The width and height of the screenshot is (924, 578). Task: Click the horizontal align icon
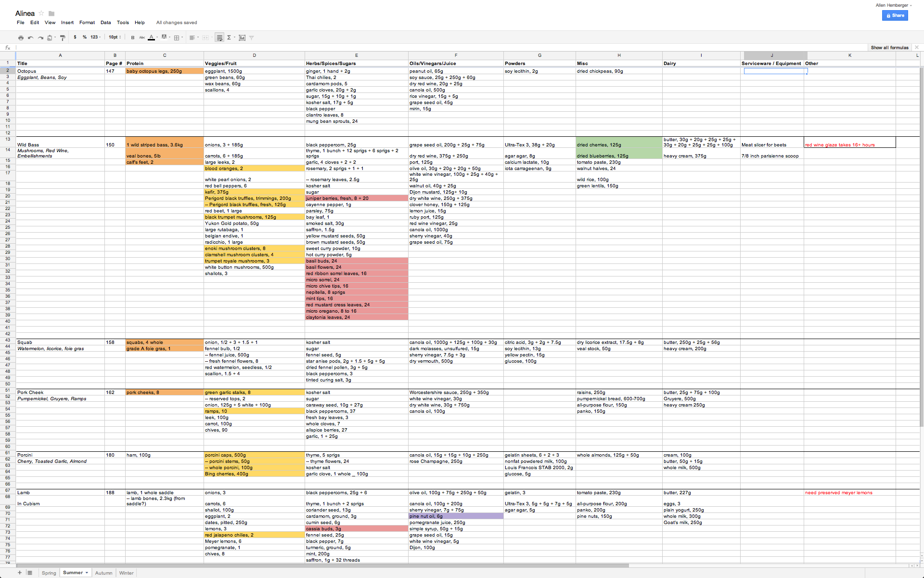[192, 38]
